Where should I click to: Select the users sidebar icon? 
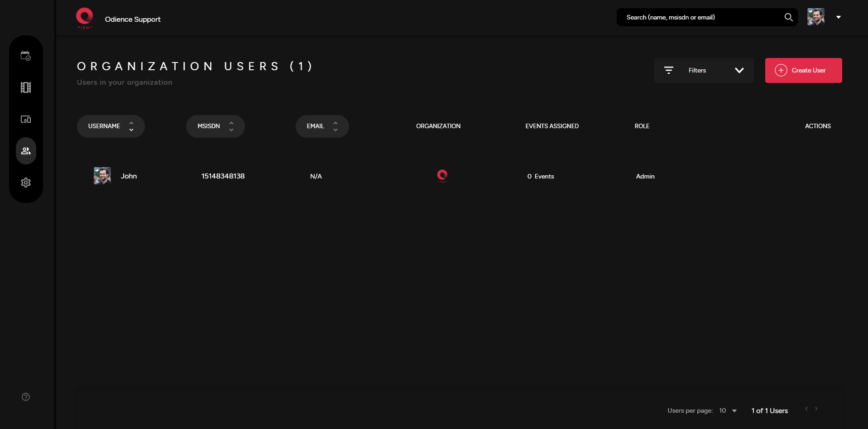click(x=26, y=151)
